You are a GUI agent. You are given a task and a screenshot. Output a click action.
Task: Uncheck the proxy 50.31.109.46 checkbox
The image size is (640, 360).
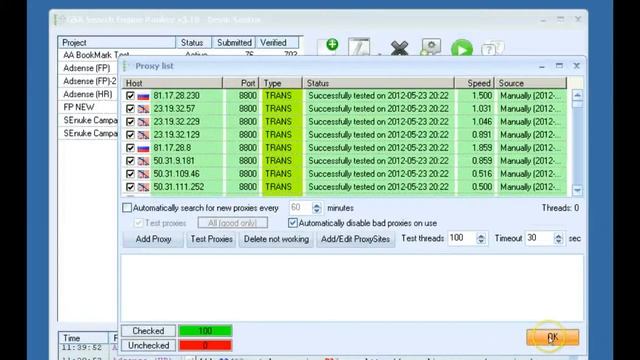point(130,174)
